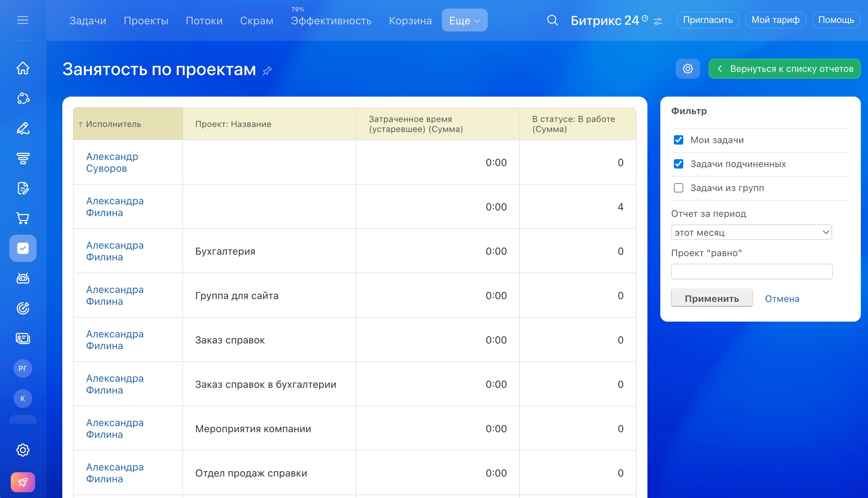Select the tasks checkmark sidebar icon
868x498 pixels.
[x=23, y=248]
